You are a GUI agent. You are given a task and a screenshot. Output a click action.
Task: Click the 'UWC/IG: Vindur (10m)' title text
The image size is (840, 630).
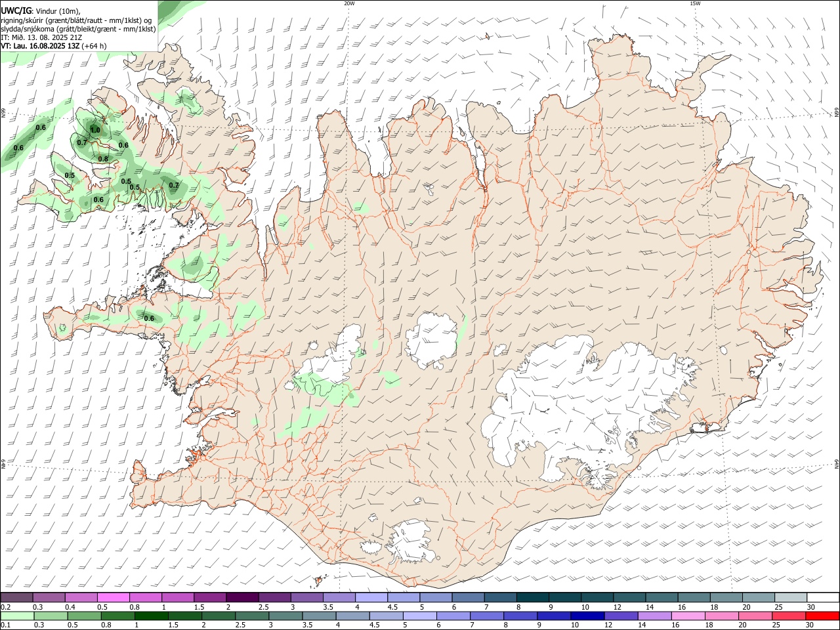point(41,10)
